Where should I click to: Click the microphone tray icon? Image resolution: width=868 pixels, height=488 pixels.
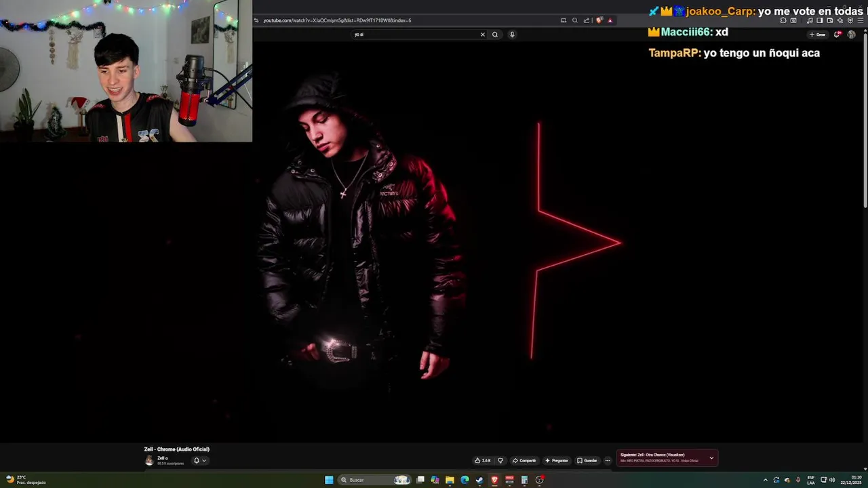point(798,480)
